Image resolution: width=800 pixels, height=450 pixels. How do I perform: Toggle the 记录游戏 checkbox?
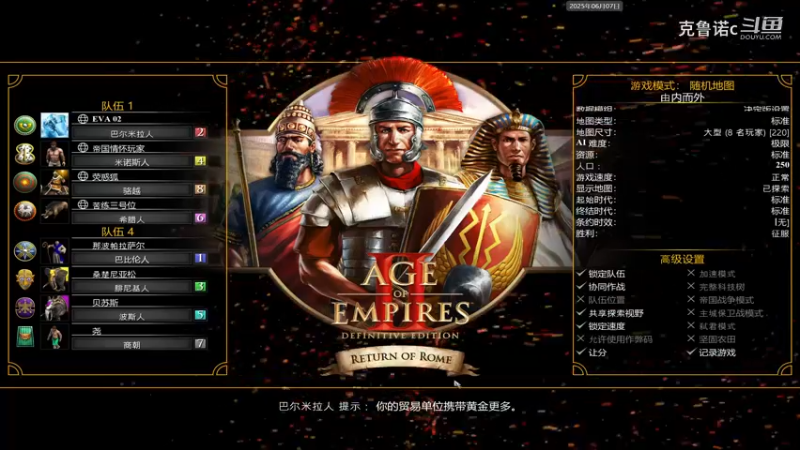(x=691, y=352)
